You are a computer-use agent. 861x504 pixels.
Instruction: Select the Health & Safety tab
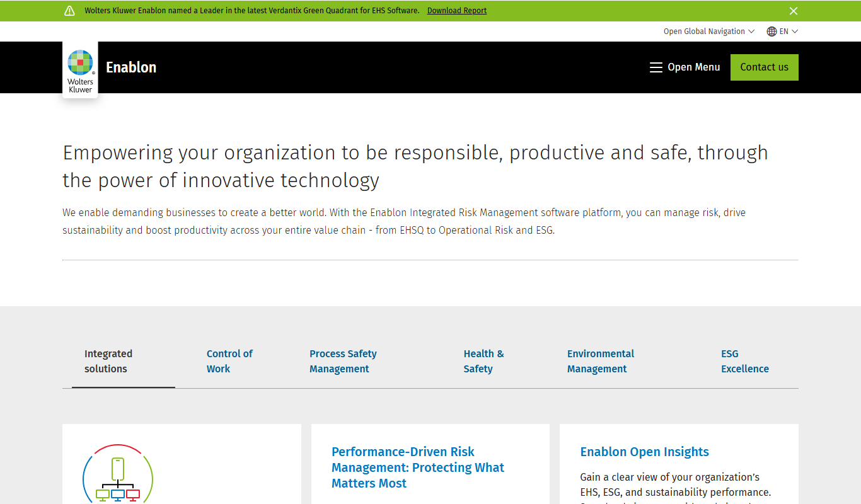click(x=483, y=362)
